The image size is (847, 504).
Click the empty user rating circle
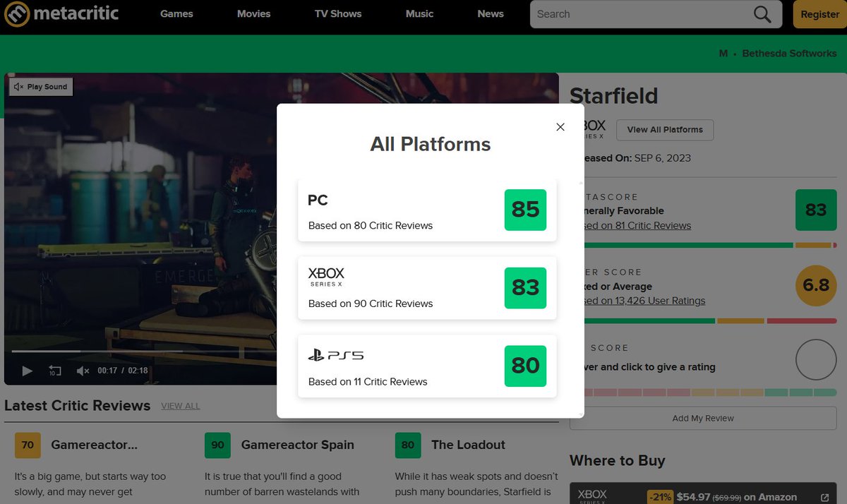pos(816,360)
